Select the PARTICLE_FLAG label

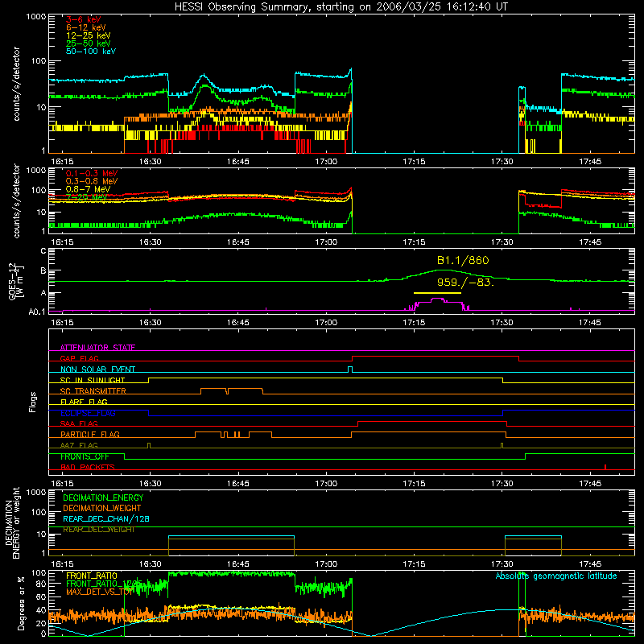pyautogui.click(x=90, y=434)
